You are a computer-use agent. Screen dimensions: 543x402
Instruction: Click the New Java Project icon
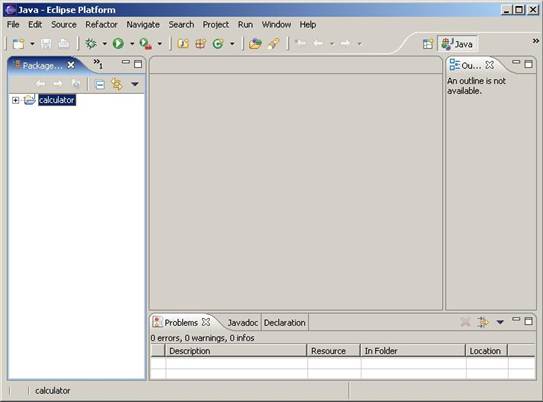(183, 44)
